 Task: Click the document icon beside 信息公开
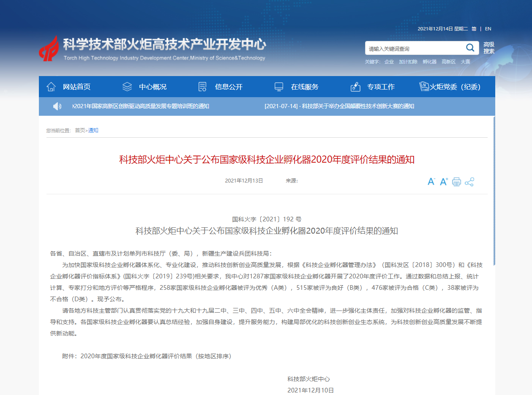pyautogui.click(x=202, y=87)
